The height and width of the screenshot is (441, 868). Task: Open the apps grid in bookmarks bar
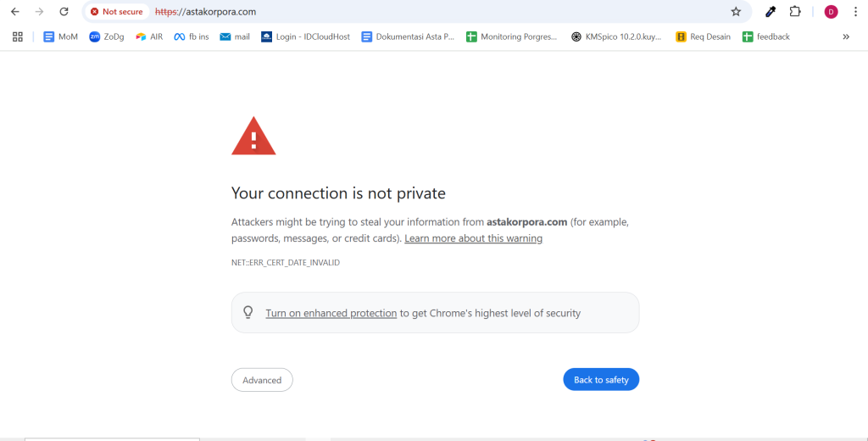tap(17, 36)
